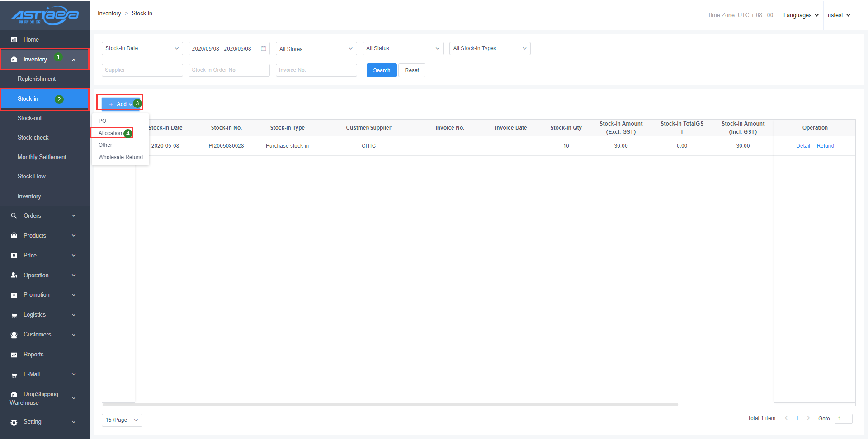
Task: Click the Logistics cart icon
Action: coord(14,315)
